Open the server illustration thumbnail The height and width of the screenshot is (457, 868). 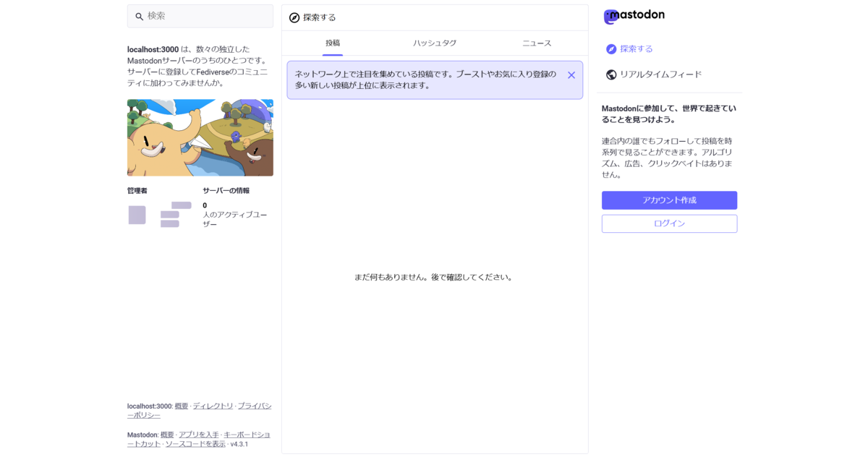click(200, 137)
